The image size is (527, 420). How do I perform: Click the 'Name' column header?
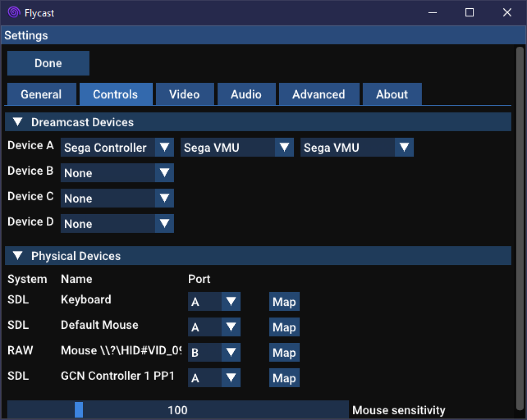[77, 279]
